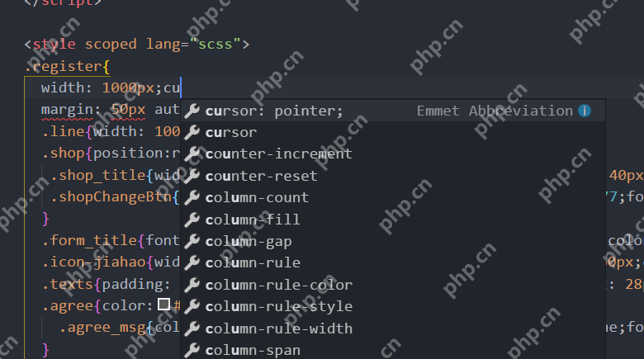
Task: Select the 'column-fill' completion
Action: [x=393, y=220]
